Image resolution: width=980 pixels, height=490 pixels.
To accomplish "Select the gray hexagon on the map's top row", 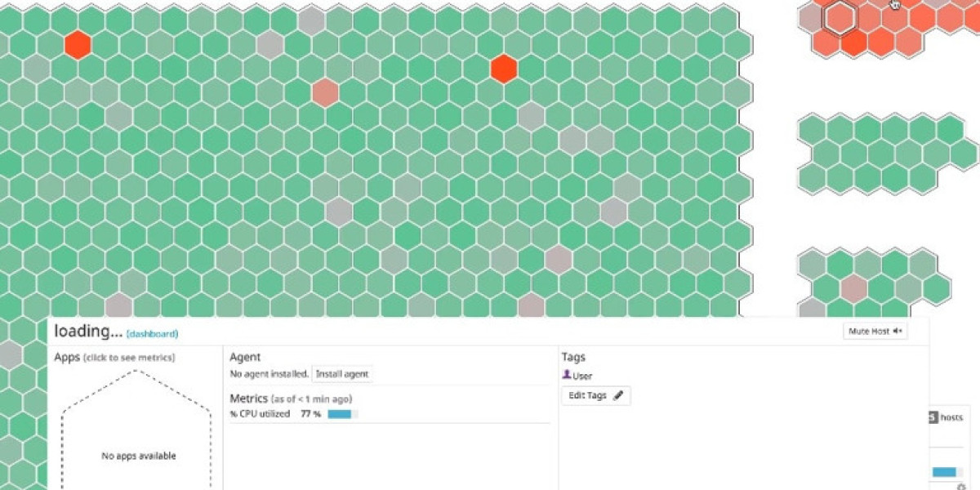I will (311, 20).
